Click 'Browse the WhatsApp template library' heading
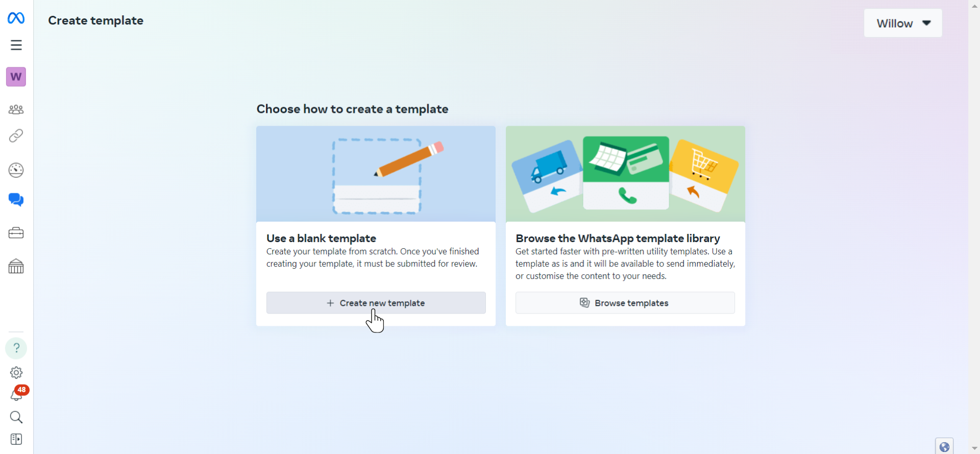 [x=618, y=238]
